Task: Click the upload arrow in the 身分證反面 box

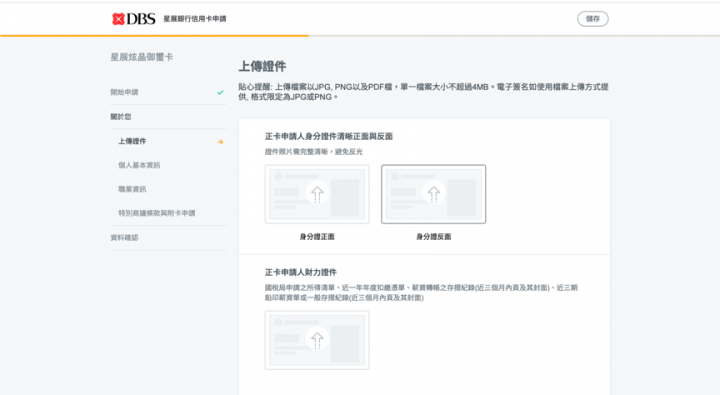Action: pyautogui.click(x=433, y=193)
